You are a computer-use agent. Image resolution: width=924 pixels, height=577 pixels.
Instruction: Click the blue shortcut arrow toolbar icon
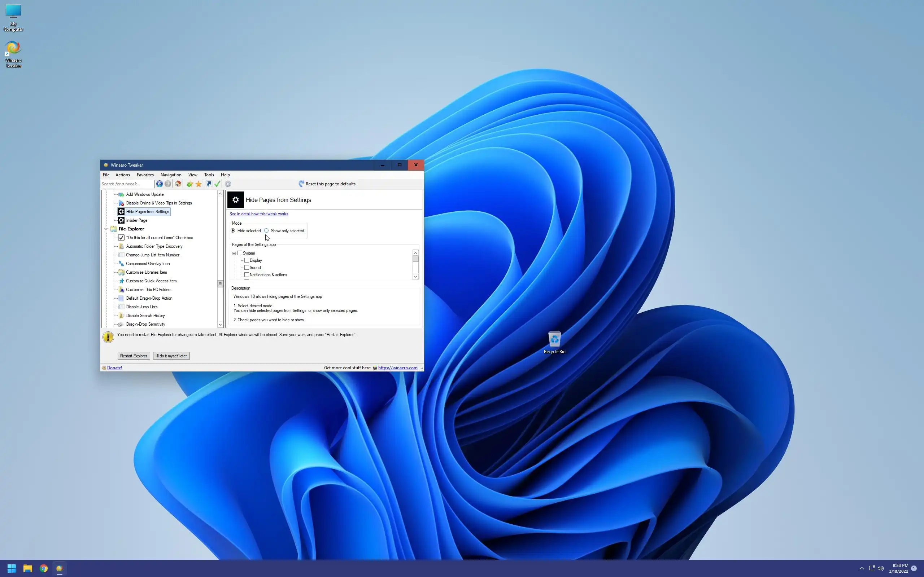[209, 184]
